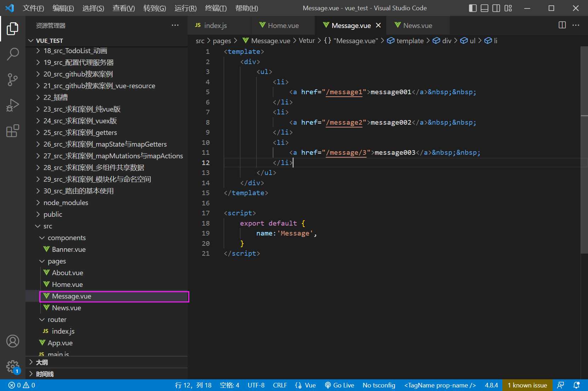This screenshot has height=391, width=588.
Task: Open the Source Control view
Action: click(x=13, y=80)
